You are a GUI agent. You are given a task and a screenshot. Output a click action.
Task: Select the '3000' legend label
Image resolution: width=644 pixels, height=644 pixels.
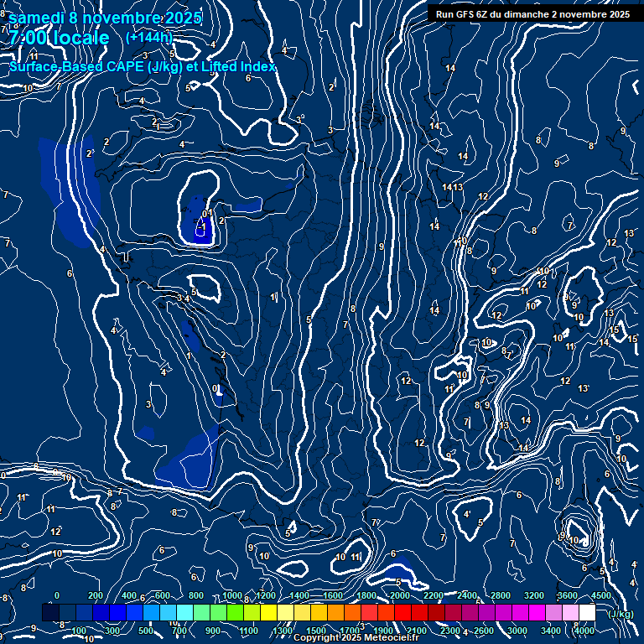point(517,631)
